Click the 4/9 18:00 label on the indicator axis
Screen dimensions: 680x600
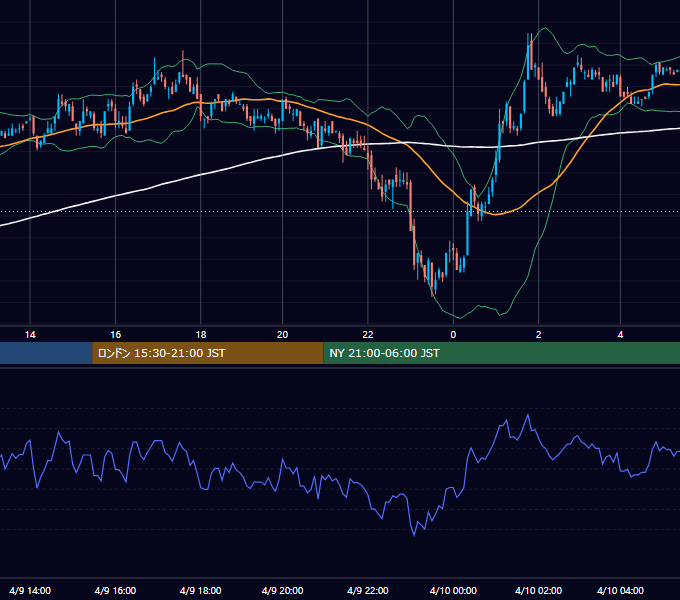[x=201, y=590]
